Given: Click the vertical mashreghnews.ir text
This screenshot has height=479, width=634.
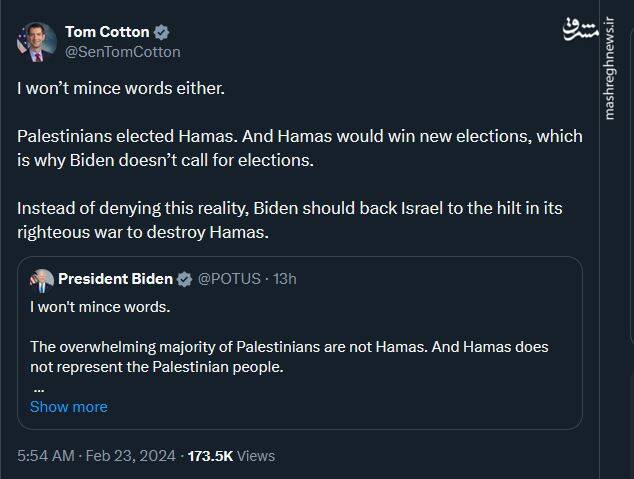Looking at the screenshot, I should click(608, 98).
